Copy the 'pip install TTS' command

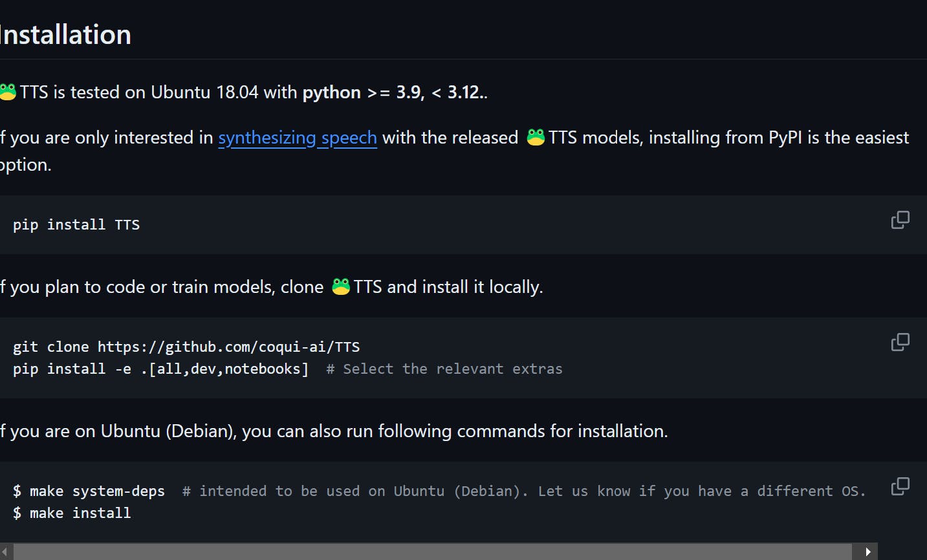click(x=900, y=220)
